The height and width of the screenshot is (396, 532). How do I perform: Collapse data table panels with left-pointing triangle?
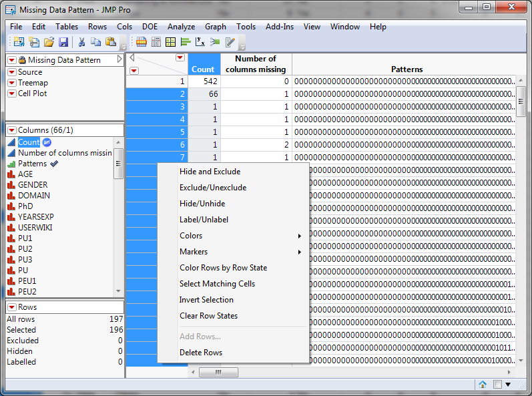coord(132,57)
